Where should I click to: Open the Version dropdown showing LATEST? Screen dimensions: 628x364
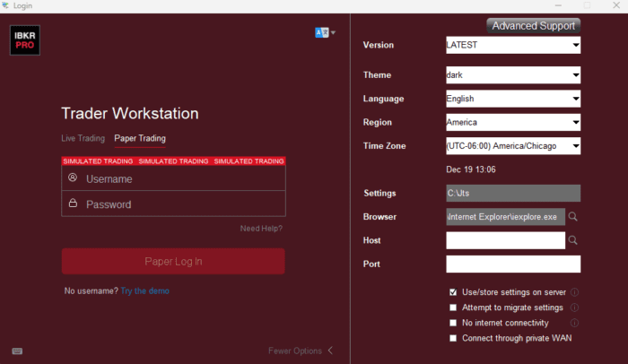pyautogui.click(x=513, y=45)
